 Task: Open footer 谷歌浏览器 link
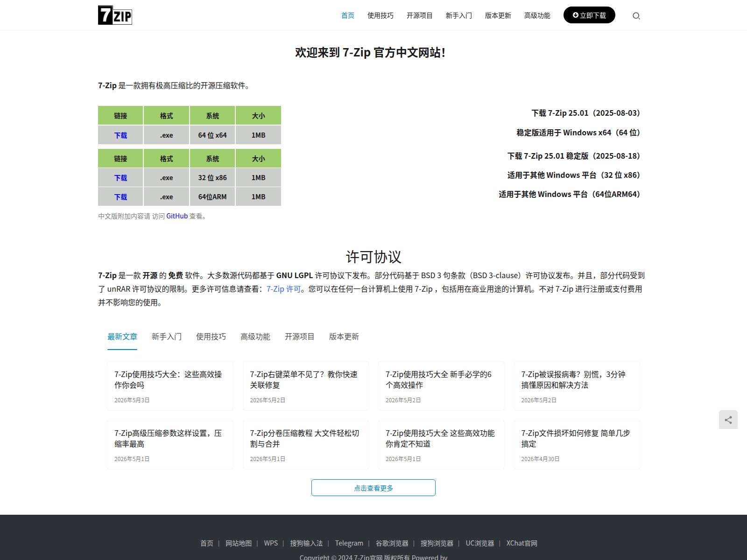pyautogui.click(x=392, y=543)
